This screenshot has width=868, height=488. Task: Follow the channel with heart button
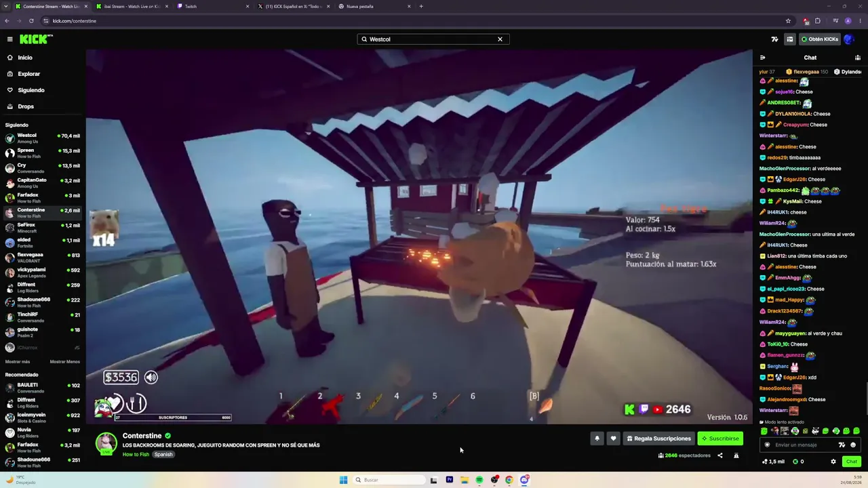point(614,439)
